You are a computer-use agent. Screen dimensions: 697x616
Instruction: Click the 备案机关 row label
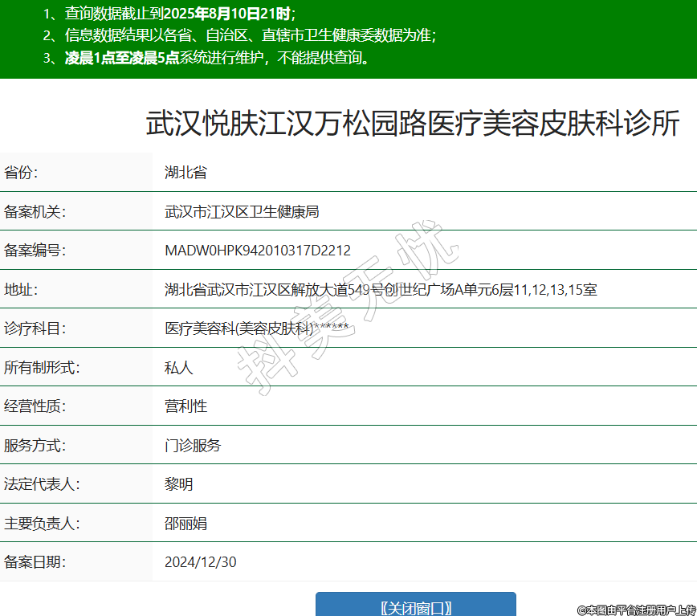[x=35, y=212]
